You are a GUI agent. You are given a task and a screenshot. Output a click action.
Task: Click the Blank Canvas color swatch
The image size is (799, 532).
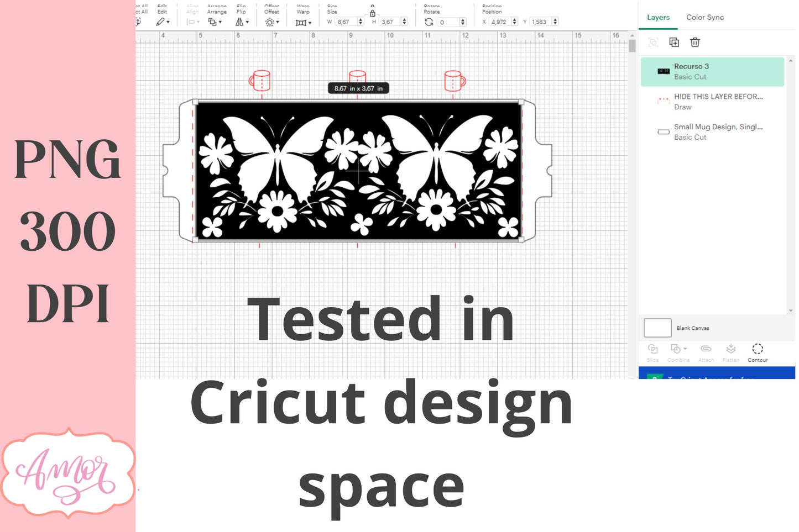click(657, 328)
